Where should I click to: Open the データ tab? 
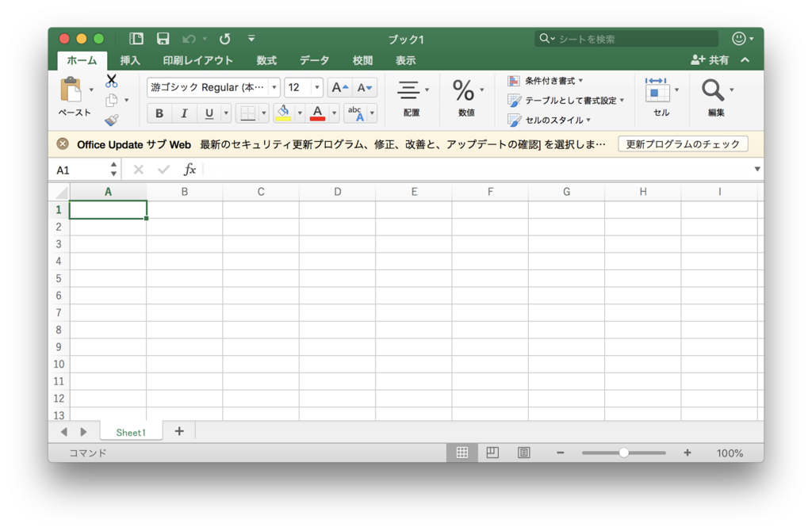coord(314,60)
